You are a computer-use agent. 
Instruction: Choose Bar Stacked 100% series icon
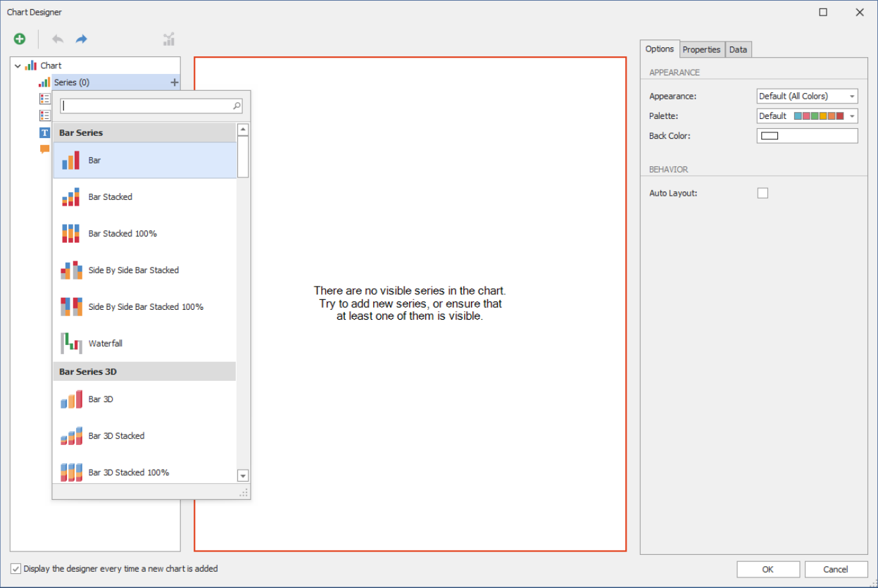pos(71,234)
